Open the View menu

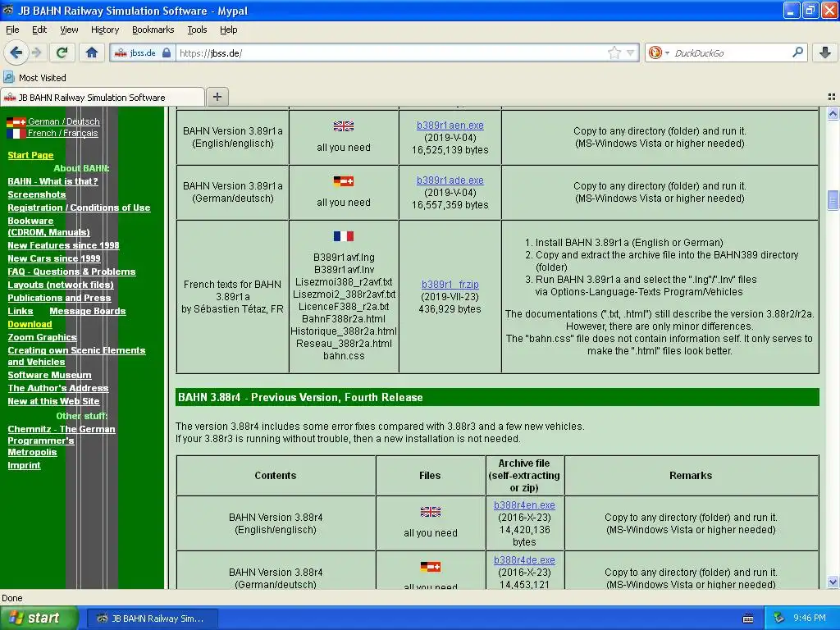pos(69,30)
